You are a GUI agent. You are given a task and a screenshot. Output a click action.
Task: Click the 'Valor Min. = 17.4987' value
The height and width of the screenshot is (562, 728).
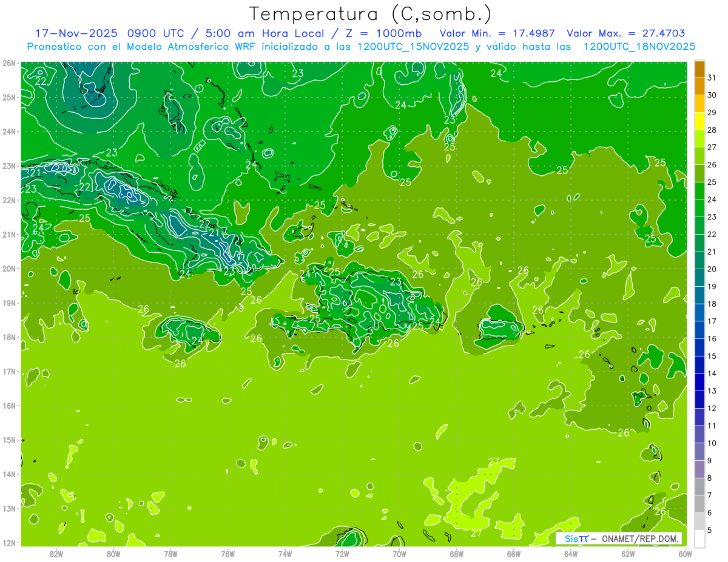[x=497, y=34]
